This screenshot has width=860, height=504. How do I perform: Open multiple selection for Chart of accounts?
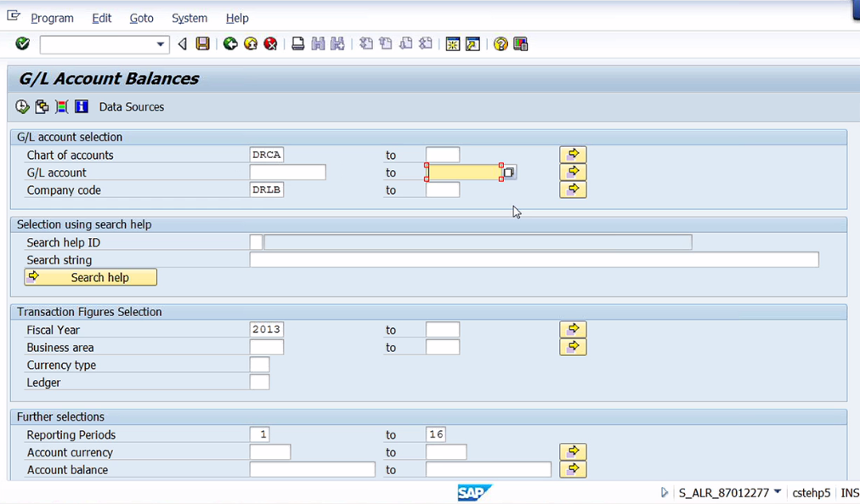[573, 155]
